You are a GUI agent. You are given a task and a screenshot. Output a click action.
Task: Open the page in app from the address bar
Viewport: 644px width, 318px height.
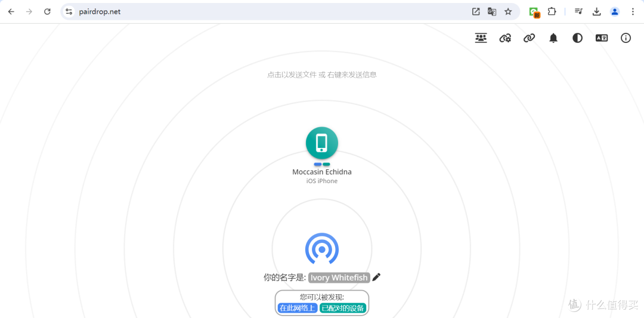[x=476, y=11]
